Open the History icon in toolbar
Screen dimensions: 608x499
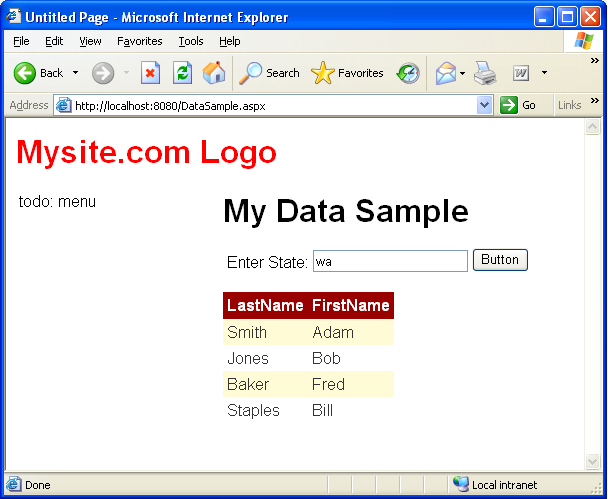[408, 73]
